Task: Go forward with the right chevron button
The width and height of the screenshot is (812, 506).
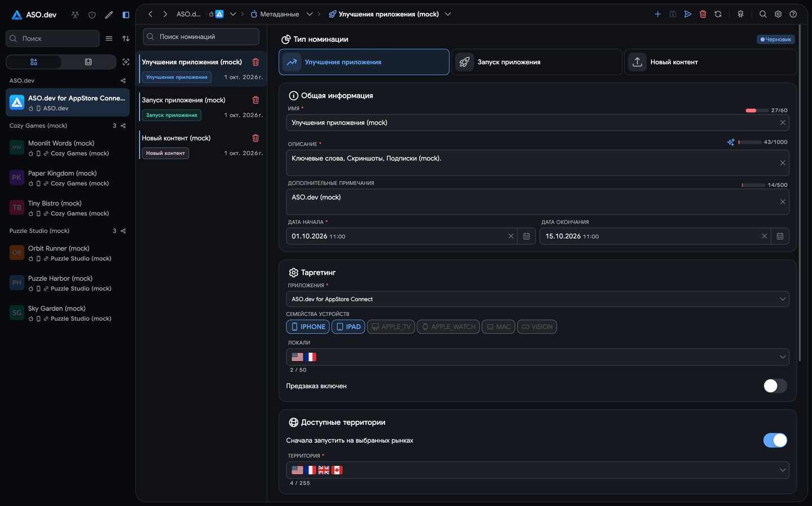Action: coord(165,14)
